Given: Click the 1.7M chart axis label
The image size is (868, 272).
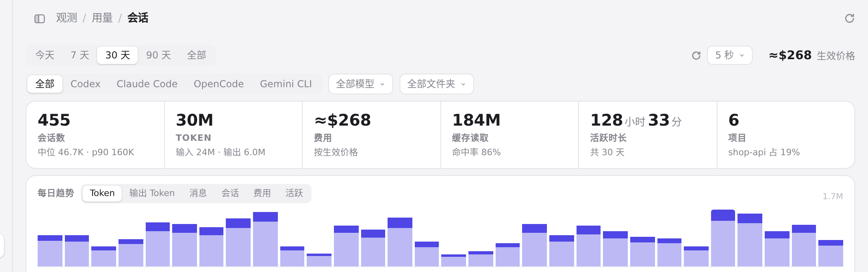Looking at the screenshot, I should 832,196.
